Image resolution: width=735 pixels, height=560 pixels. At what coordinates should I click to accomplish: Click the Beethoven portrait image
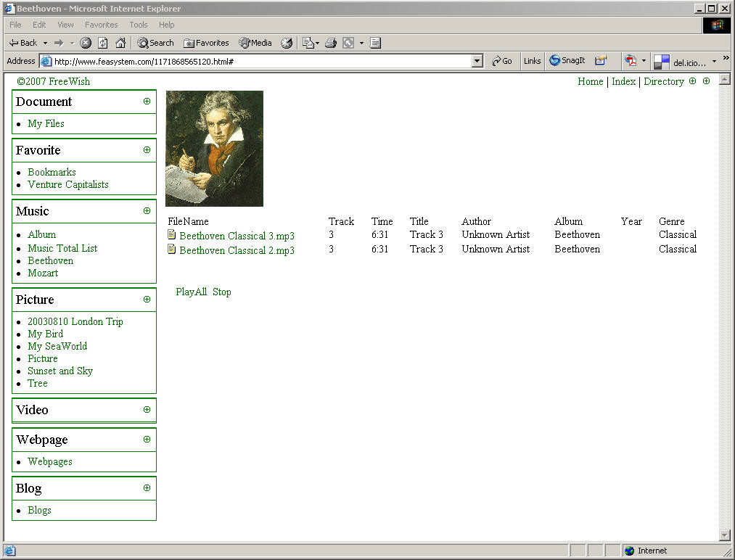pyautogui.click(x=214, y=149)
